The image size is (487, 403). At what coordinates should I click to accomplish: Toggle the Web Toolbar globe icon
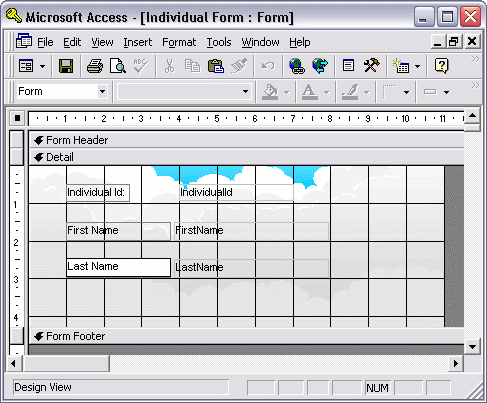(320, 66)
